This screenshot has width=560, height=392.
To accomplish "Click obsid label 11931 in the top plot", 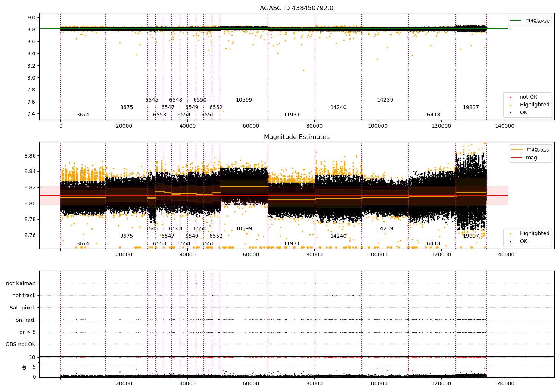I will pyautogui.click(x=292, y=115).
